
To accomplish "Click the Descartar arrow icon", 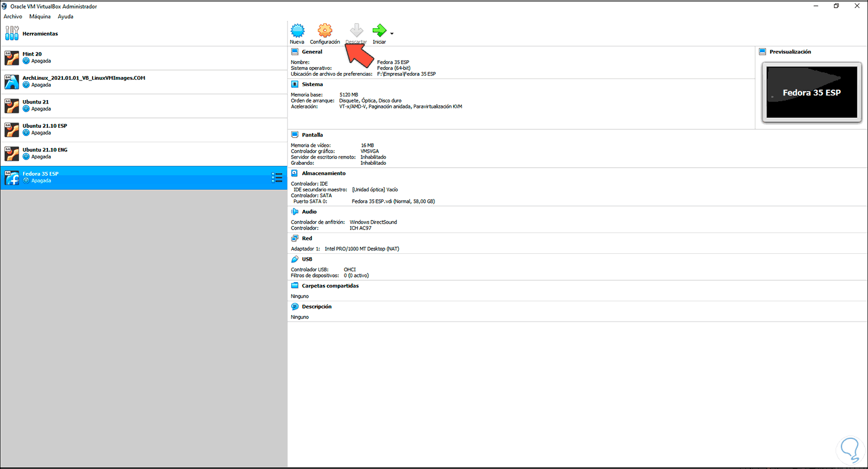I will click(x=356, y=30).
